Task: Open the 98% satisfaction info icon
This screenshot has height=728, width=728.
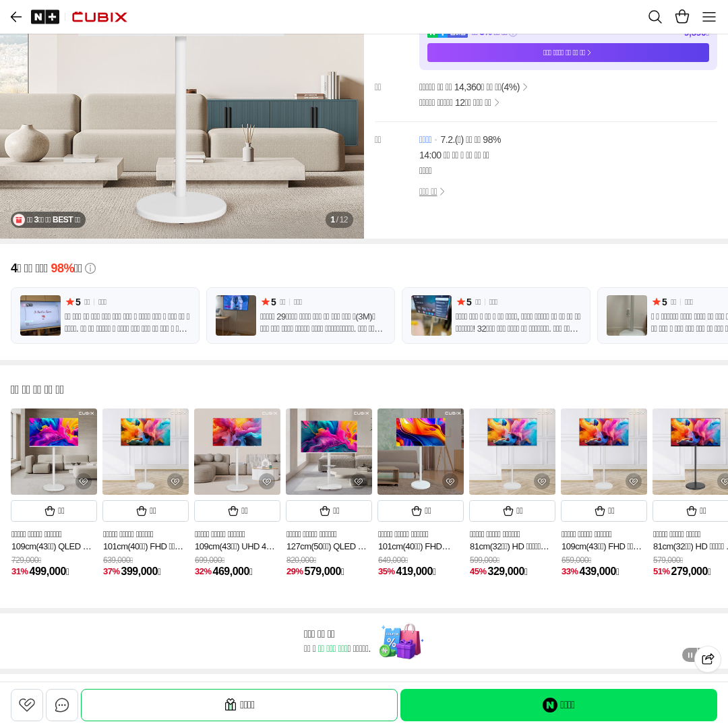Action: point(90,268)
